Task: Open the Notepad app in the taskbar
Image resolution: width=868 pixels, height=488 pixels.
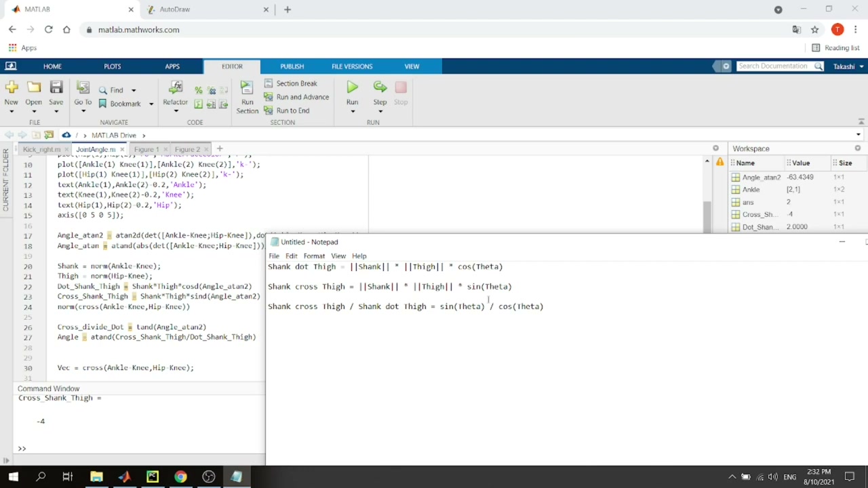Action: tap(236, 476)
